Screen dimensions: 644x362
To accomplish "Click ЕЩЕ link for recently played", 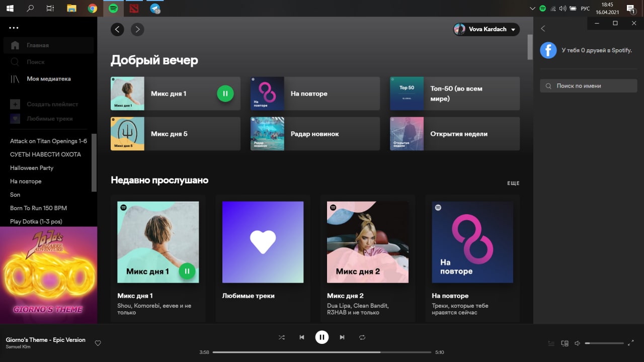I will point(513,184).
